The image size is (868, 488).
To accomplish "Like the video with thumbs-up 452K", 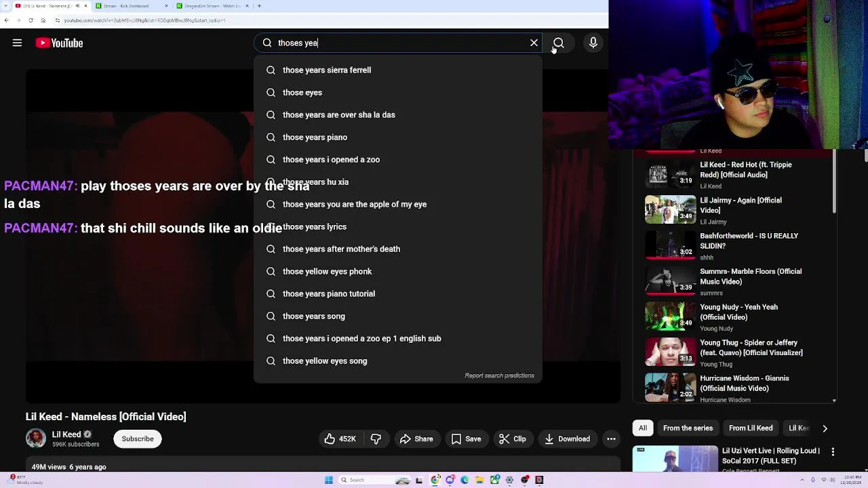I will [340, 439].
